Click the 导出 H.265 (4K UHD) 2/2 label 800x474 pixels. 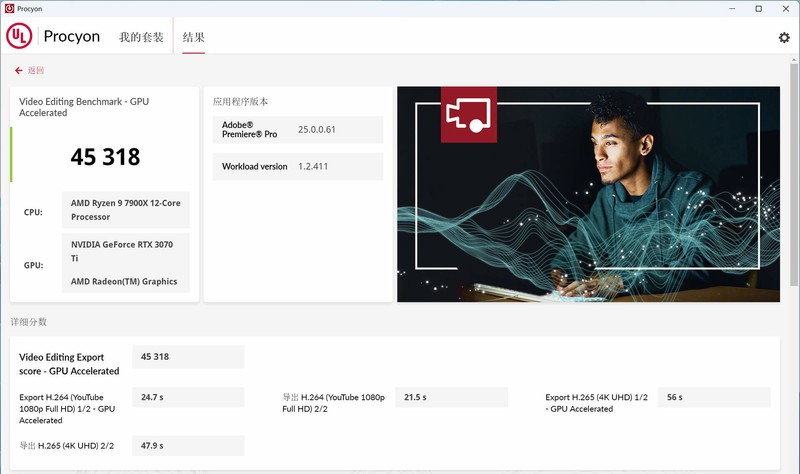[x=66, y=445]
